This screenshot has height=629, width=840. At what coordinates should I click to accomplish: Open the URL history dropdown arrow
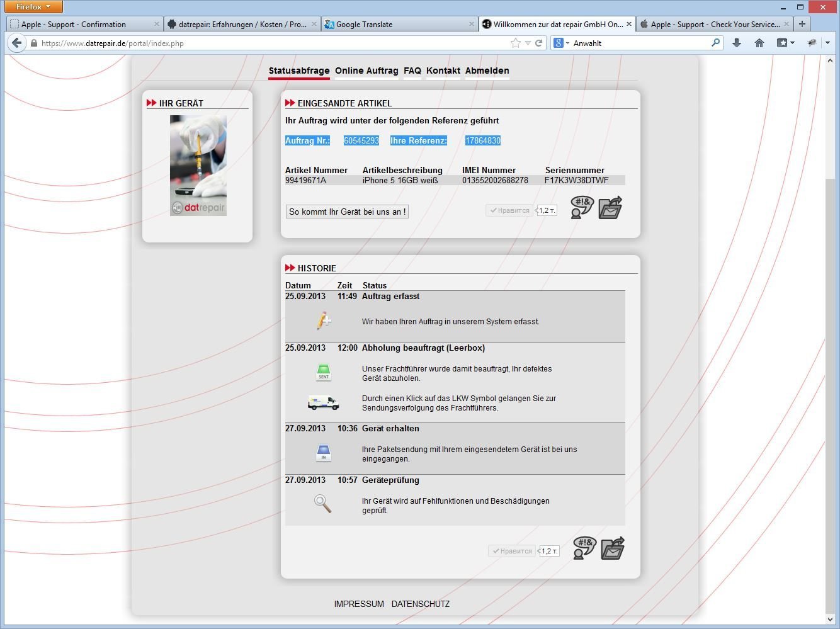(528, 43)
